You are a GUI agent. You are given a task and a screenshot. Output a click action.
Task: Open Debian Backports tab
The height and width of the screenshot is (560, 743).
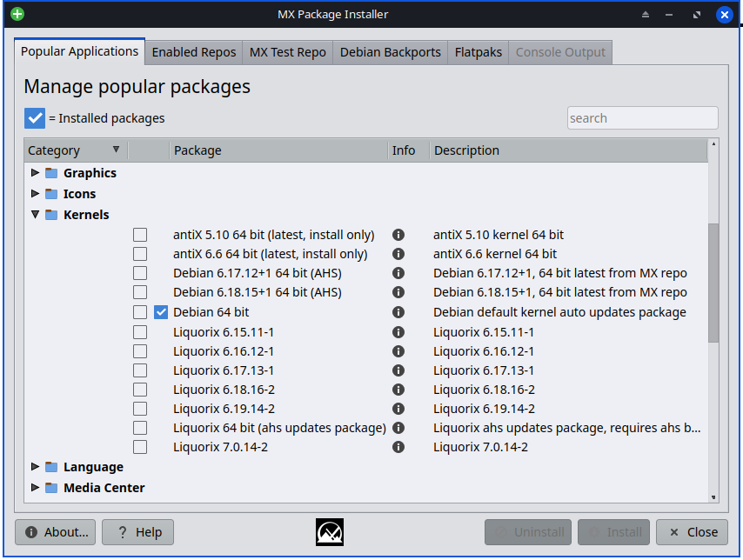pyautogui.click(x=391, y=52)
